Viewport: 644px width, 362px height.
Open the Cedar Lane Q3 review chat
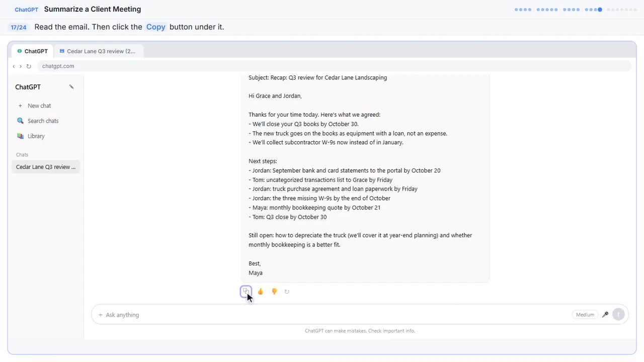[46, 167]
